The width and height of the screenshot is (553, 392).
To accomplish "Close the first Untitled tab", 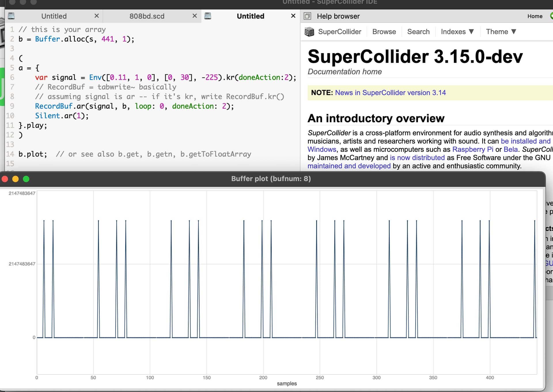I will pos(97,16).
